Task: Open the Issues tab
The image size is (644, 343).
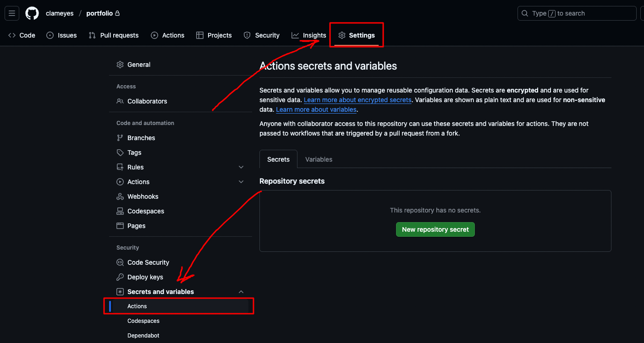Action: pos(61,35)
